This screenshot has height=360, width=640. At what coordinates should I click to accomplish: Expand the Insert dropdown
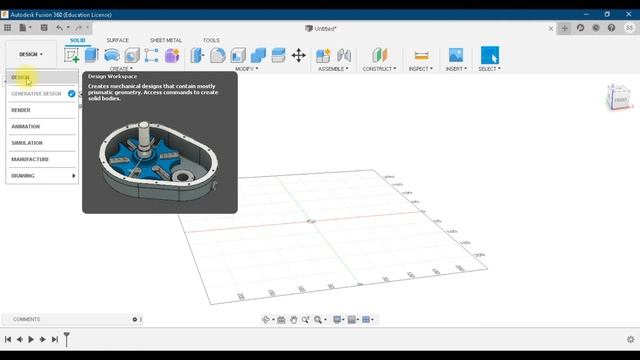[x=456, y=69]
